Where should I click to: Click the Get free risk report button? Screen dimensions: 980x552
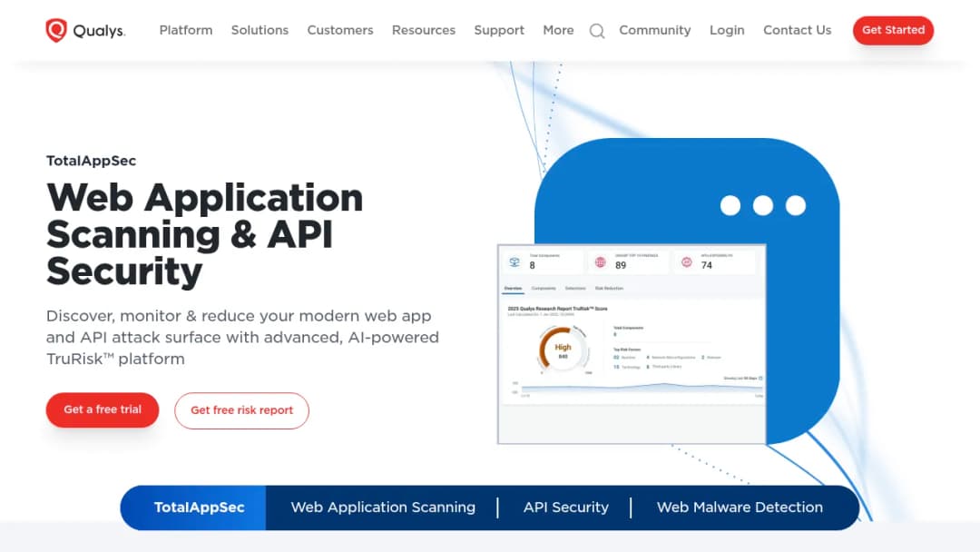coord(242,410)
